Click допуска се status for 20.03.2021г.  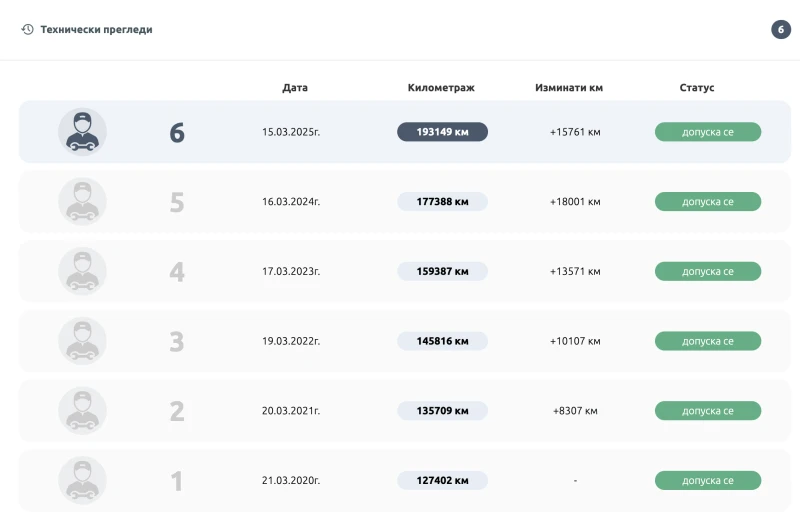[707, 411]
